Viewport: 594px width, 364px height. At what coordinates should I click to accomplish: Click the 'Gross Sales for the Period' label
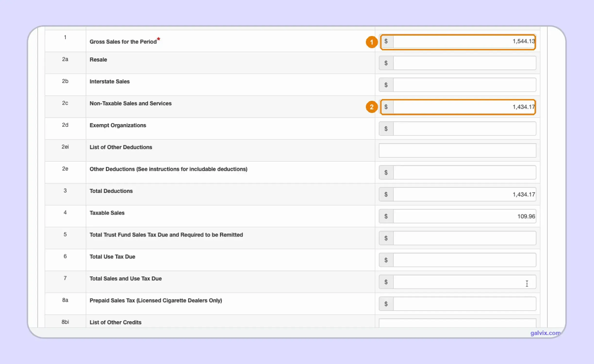pyautogui.click(x=123, y=42)
